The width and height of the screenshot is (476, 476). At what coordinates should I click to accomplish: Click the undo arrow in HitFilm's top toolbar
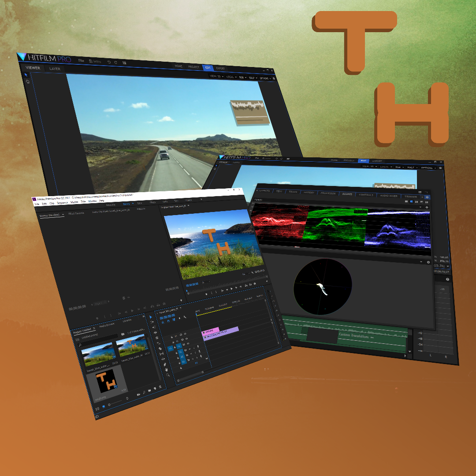[x=109, y=62]
